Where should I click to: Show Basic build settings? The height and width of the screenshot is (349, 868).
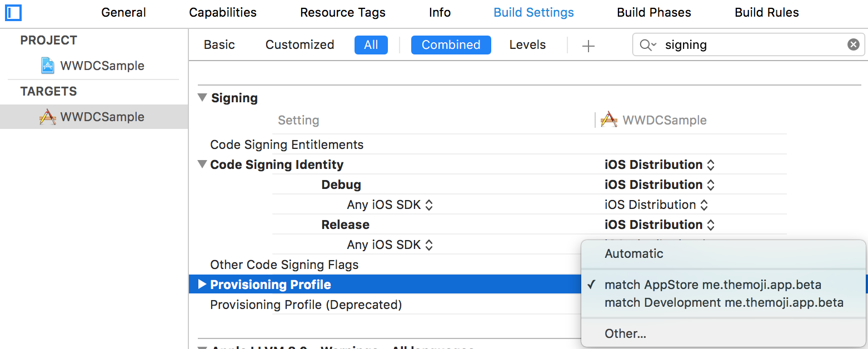click(219, 45)
